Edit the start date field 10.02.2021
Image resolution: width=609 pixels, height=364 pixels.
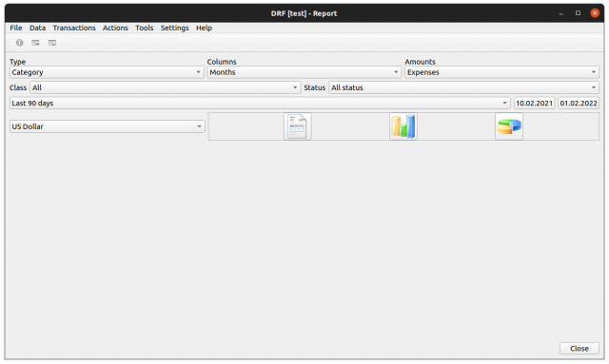click(535, 104)
